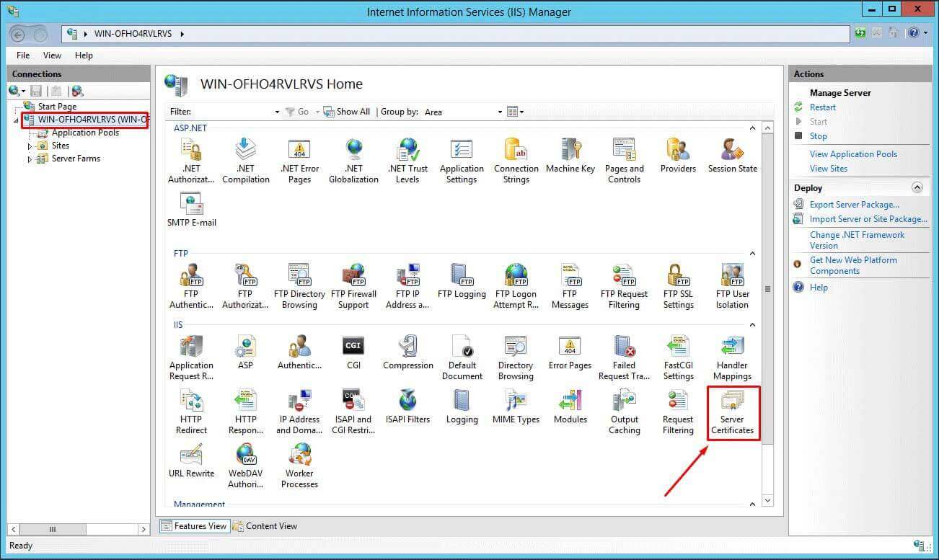939x560 pixels.
Task: Open the Handler Mappings icon
Action: click(732, 357)
